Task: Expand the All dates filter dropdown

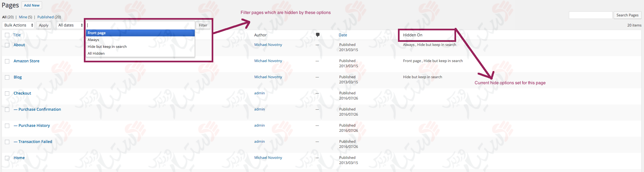Action: [70, 25]
